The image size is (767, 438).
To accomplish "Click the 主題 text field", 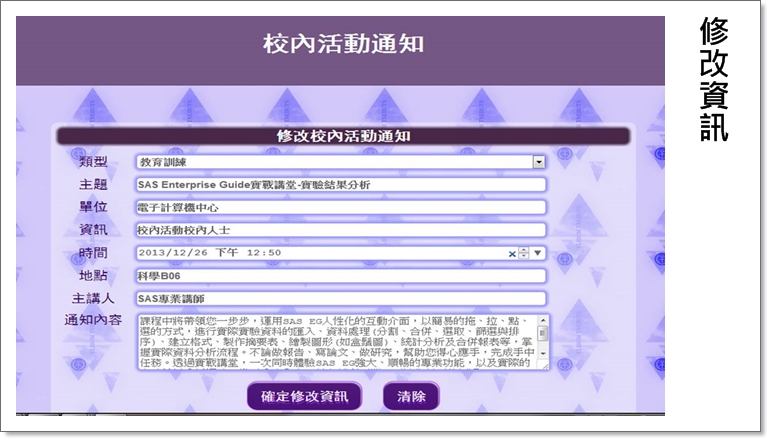I will coord(340,184).
